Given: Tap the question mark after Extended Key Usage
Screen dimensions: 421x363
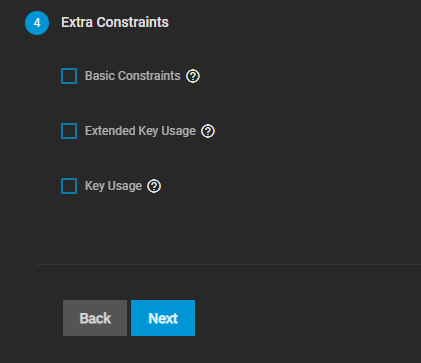Looking at the screenshot, I should [x=208, y=131].
